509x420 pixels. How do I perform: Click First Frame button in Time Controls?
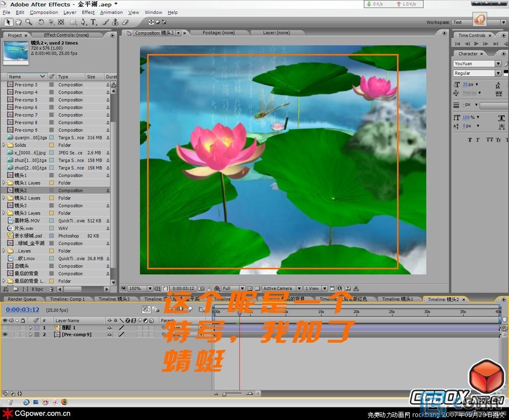458,43
